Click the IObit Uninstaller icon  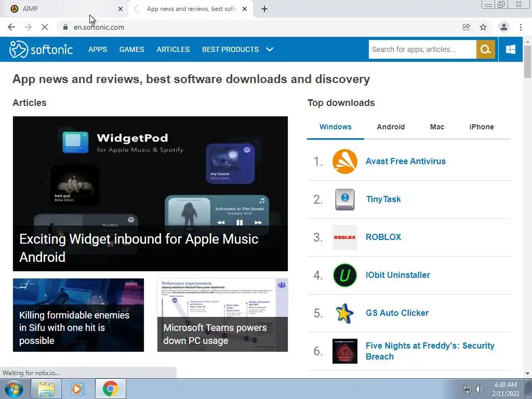(345, 275)
